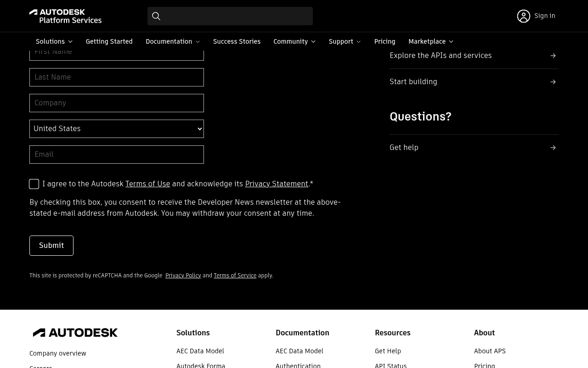Click the Submit button
The width and height of the screenshot is (588, 368).
[x=51, y=246]
